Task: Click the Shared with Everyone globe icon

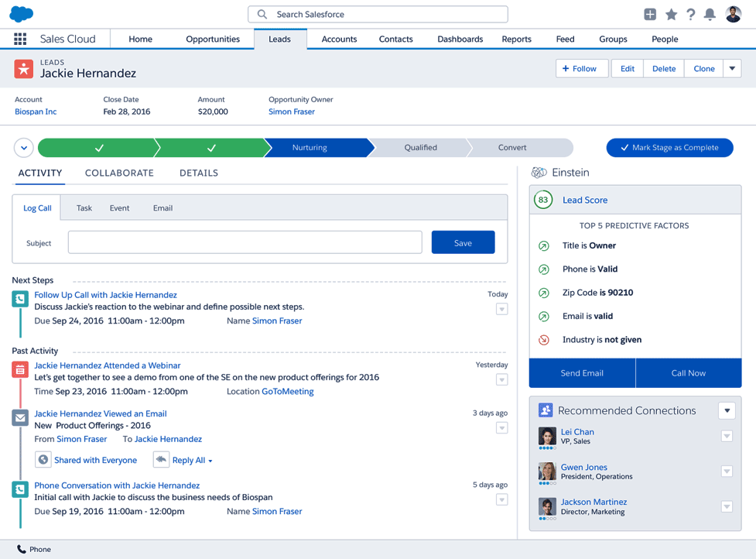Action: [43, 460]
